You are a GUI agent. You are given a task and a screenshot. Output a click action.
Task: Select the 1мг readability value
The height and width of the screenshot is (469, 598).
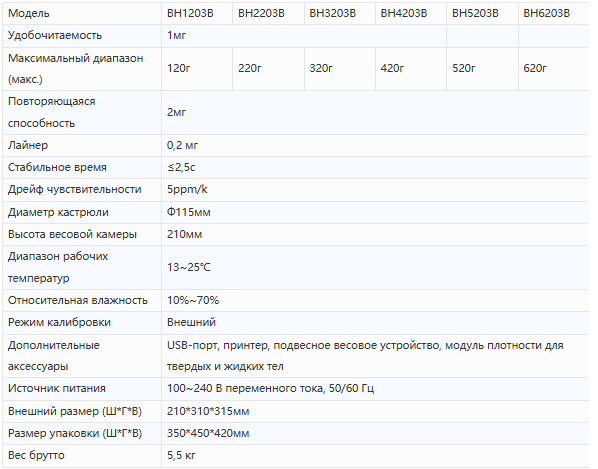point(176,35)
